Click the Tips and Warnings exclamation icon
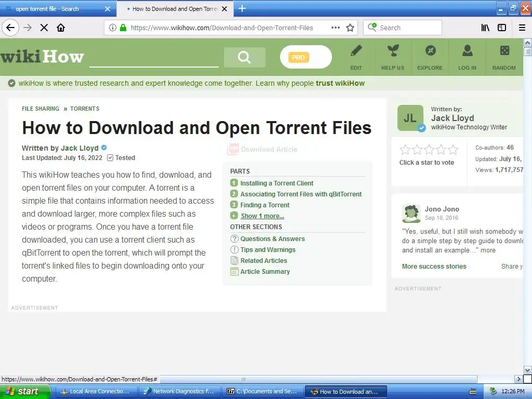532x399 pixels. tap(234, 250)
